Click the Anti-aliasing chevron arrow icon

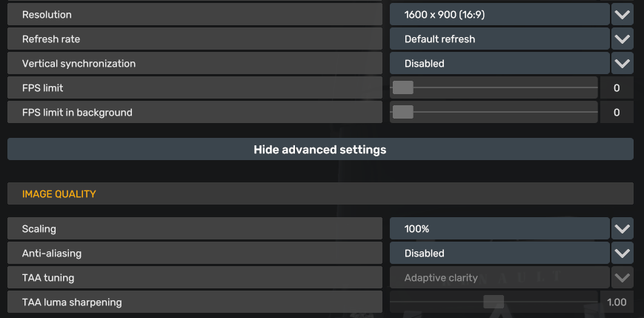pyautogui.click(x=623, y=253)
